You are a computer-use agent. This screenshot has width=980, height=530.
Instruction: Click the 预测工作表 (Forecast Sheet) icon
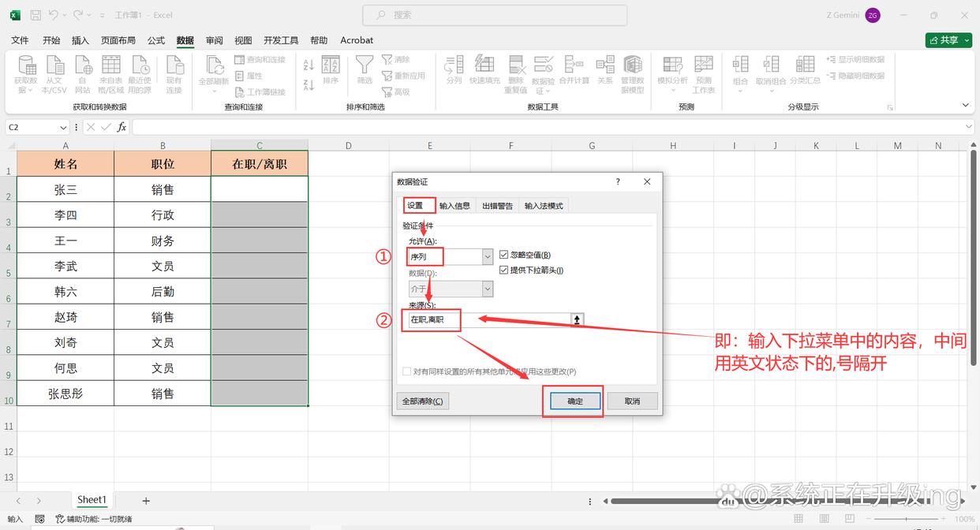(x=703, y=65)
